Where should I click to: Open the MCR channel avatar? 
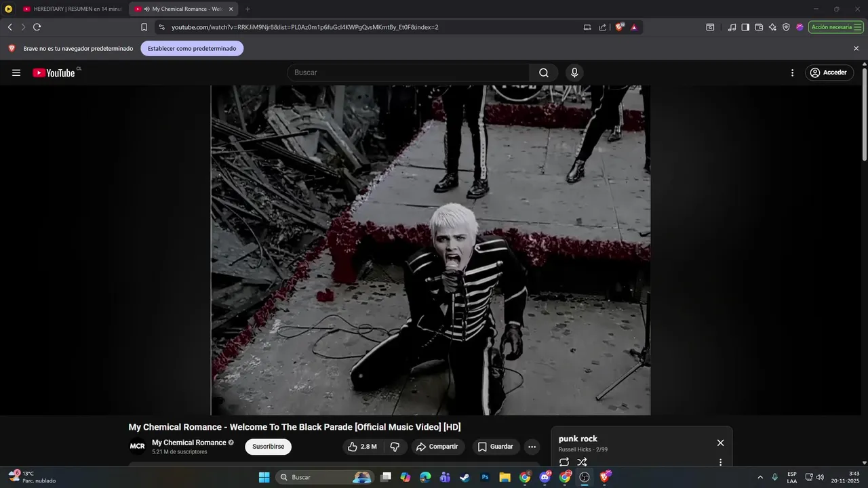click(x=137, y=447)
